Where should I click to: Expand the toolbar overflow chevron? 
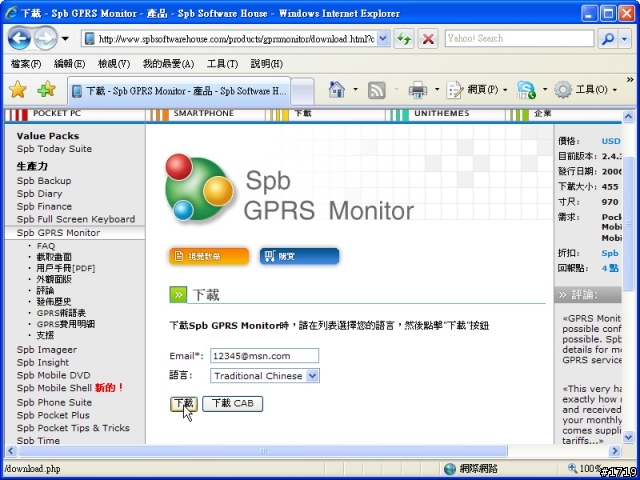click(630, 80)
